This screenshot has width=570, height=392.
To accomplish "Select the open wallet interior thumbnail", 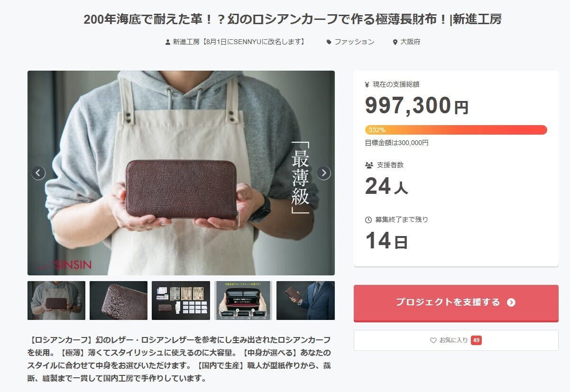I will click(x=243, y=301).
